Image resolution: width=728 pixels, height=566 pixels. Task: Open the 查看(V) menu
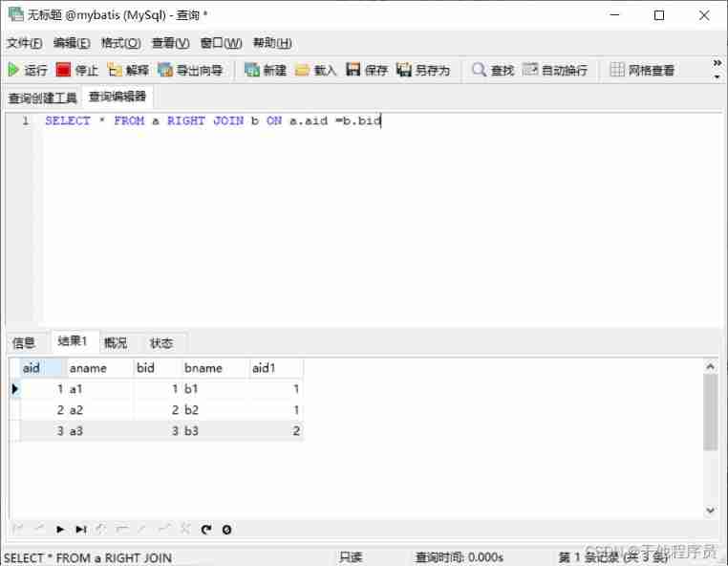point(171,43)
